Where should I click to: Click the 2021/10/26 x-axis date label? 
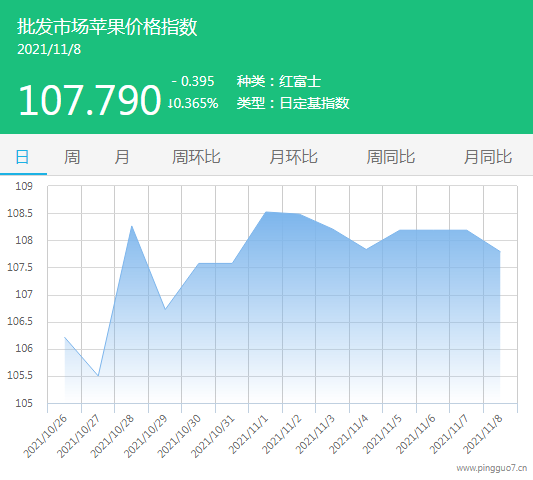45,436
